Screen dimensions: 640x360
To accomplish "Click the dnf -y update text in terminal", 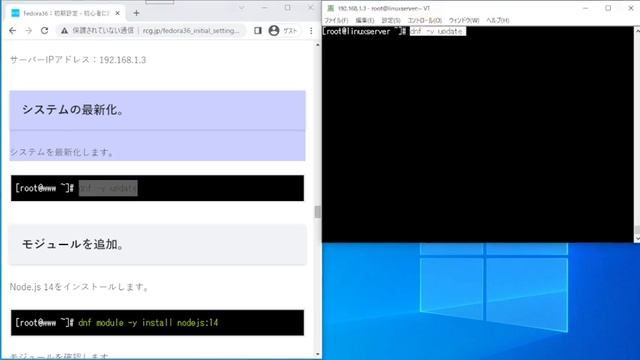I will pyautogui.click(x=438, y=31).
